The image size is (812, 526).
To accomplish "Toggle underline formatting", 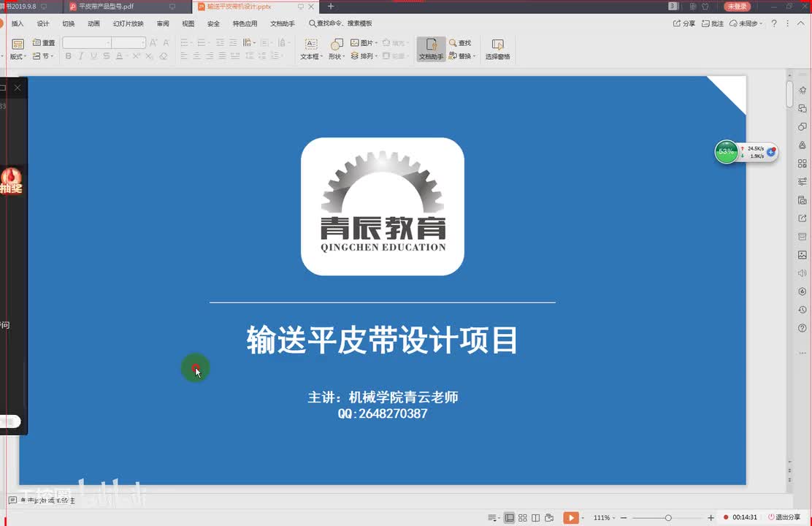I will 93,56.
